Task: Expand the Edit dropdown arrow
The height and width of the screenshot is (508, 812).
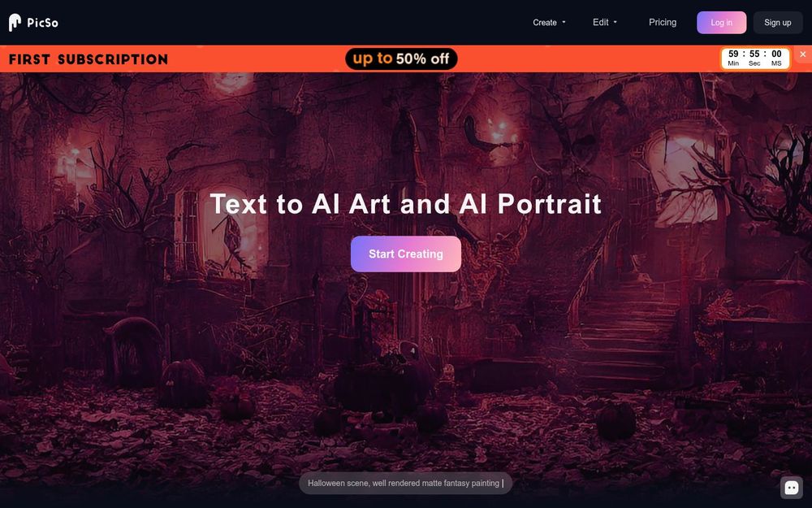Action: click(x=615, y=22)
